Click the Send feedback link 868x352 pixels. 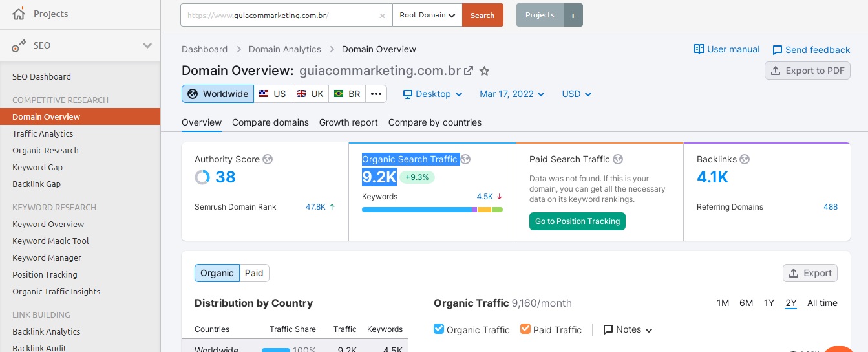811,50
